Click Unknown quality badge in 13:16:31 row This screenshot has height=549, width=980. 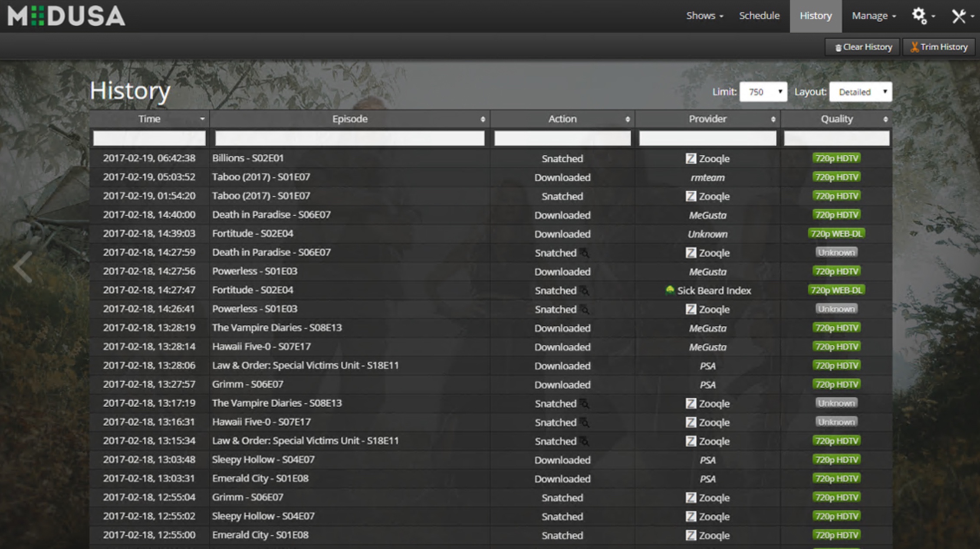coord(836,422)
